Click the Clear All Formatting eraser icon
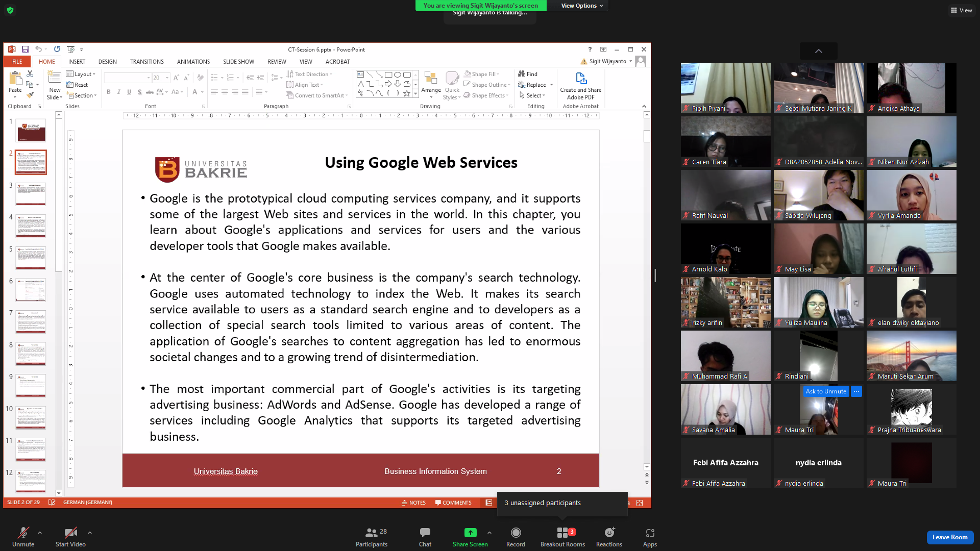Image resolution: width=980 pixels, height=551 pixels. (x=201, y=78)
